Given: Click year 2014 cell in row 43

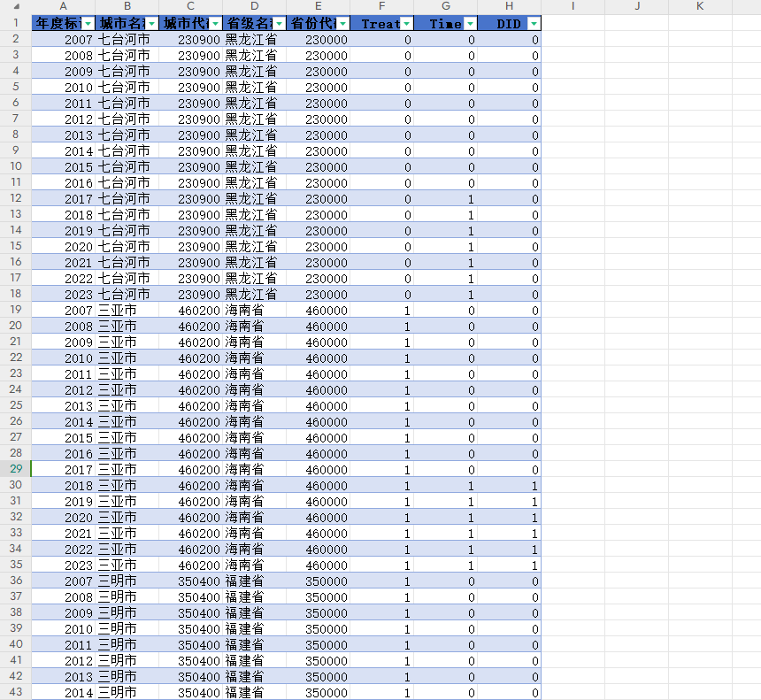Looking at the screenshot, I should click(64, 693).
